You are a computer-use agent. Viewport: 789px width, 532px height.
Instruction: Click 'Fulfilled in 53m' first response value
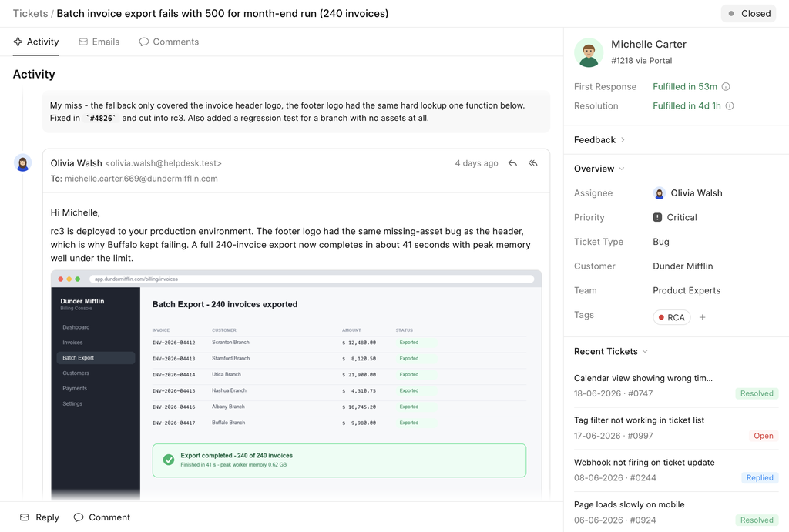pos(685,86)
